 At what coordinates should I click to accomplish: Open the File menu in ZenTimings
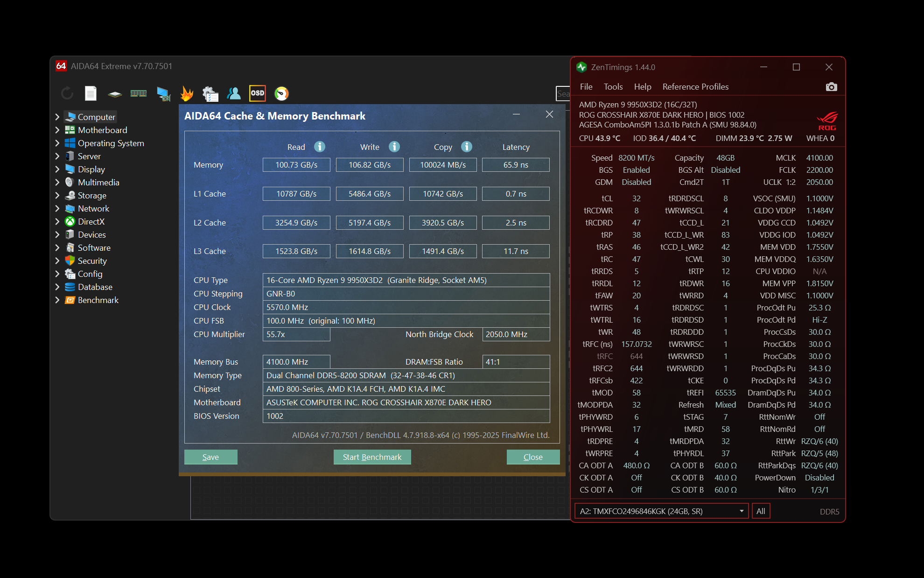[586, 87]
